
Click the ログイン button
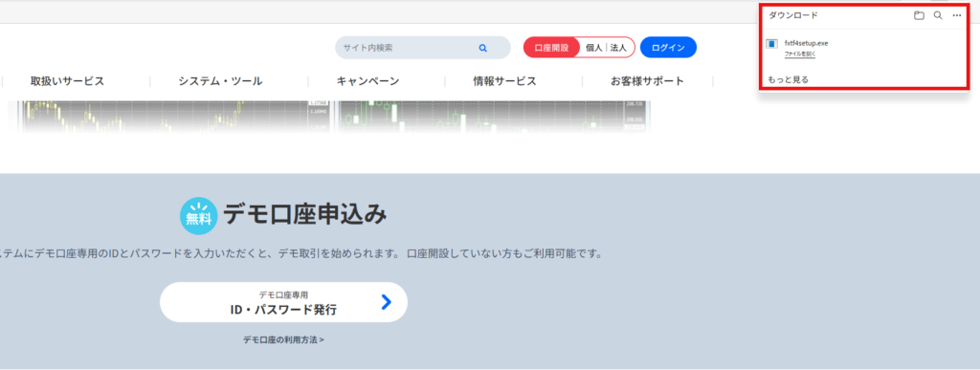point(668,48)
